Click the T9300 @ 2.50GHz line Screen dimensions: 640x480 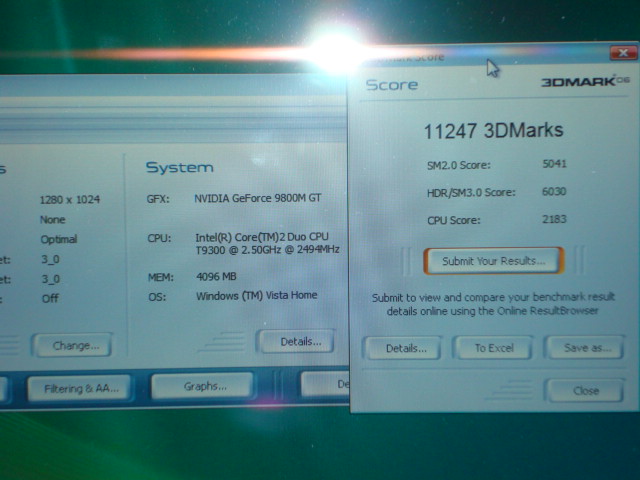pos(267,249)
